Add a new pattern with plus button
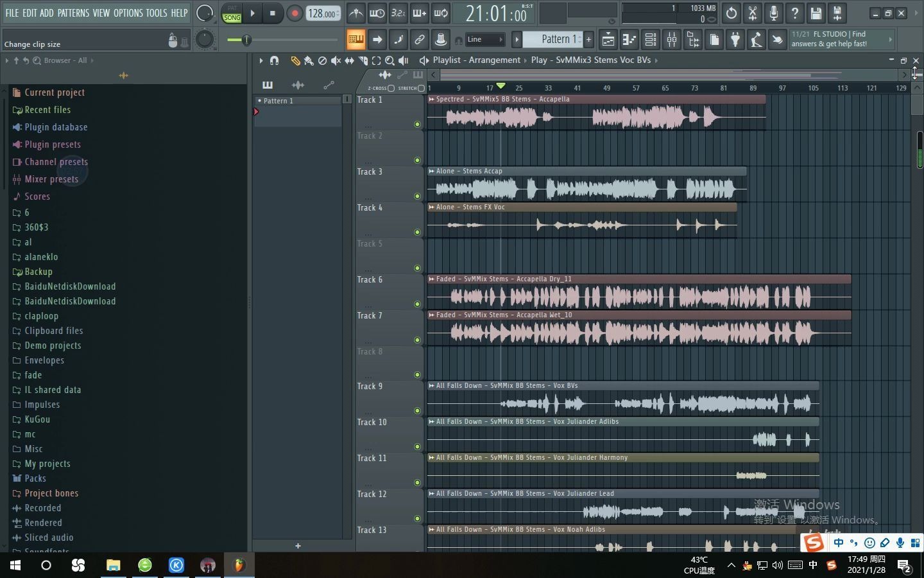 [589, 40]
